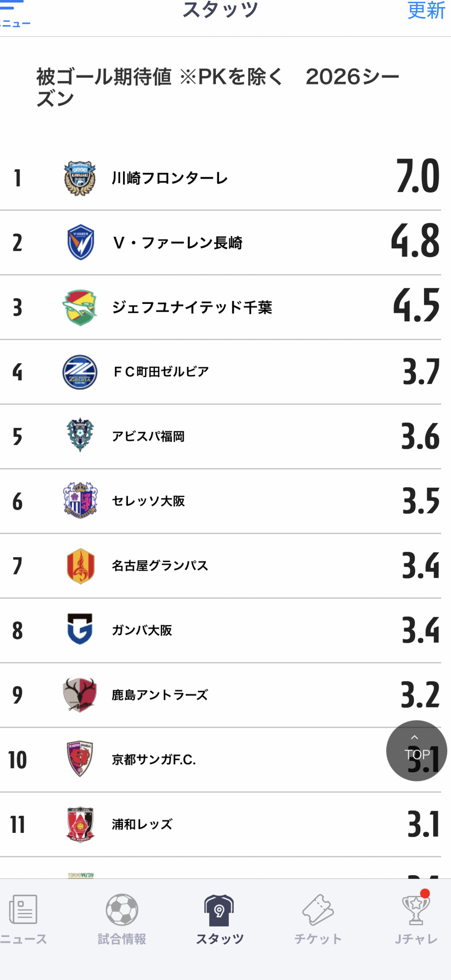Select the 浦和レッズ team name
The image size is (451, 980).
click(142, 825)
